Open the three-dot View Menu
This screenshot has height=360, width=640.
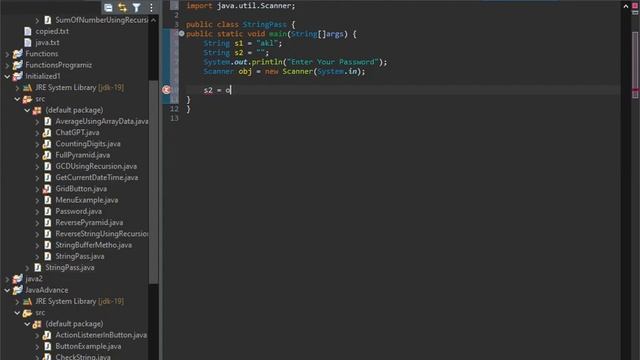151,7
